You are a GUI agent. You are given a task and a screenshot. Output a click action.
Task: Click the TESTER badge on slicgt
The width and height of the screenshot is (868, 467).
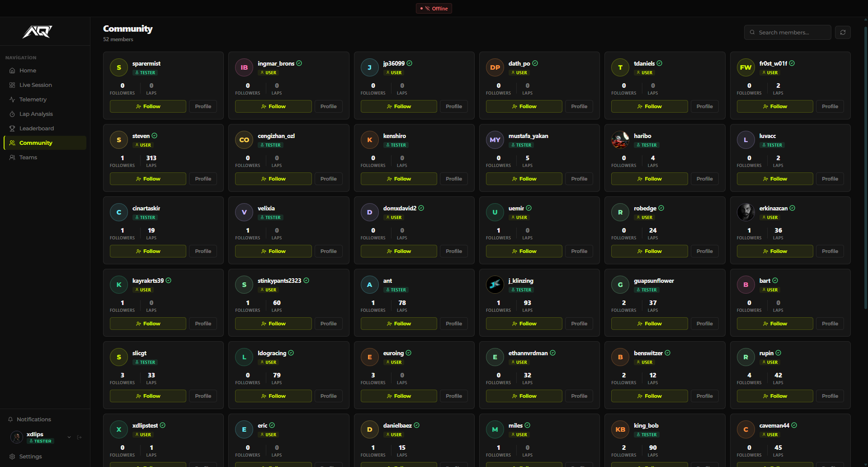tap(145, 362)
